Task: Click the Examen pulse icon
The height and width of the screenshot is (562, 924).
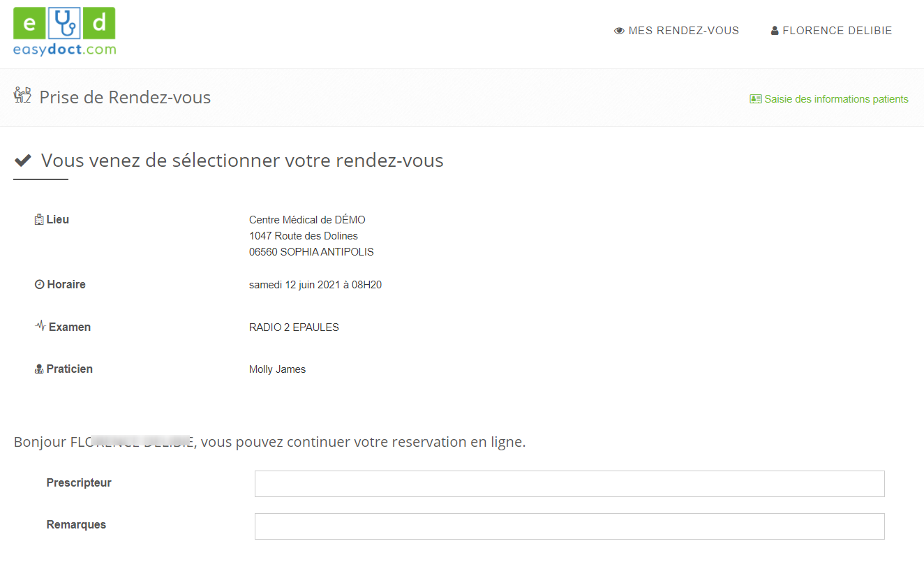Action: [40, 326]
